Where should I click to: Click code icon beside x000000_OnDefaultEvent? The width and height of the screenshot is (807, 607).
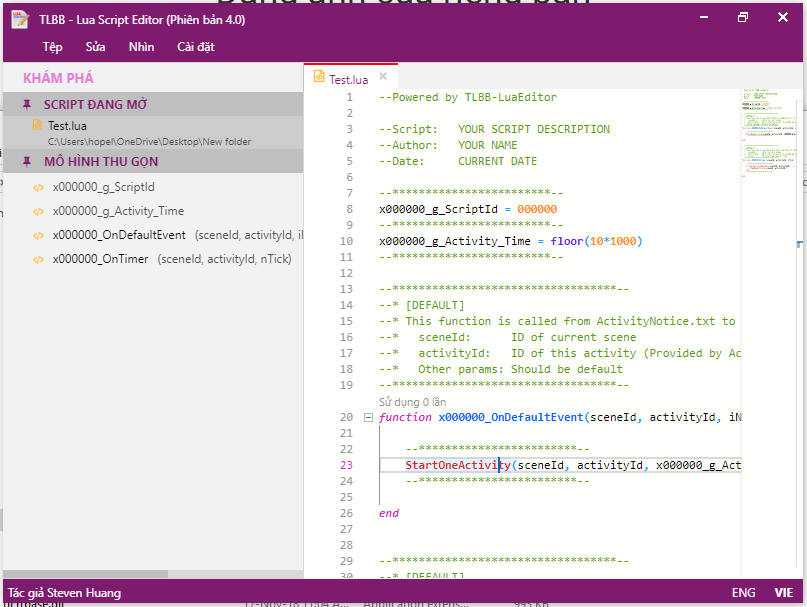click(x=38, y=235)
